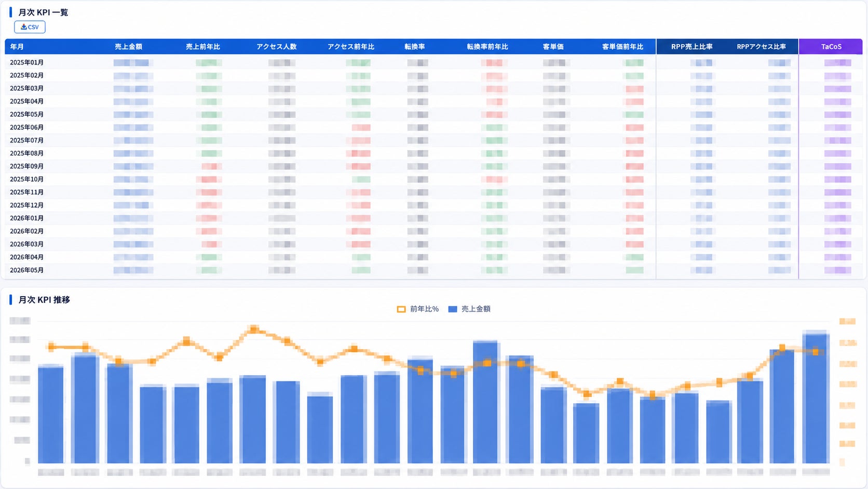The height and width of the screenshot is (489, 868).
Task: Sort by the 年月 column header
Action: coord(17,47)
